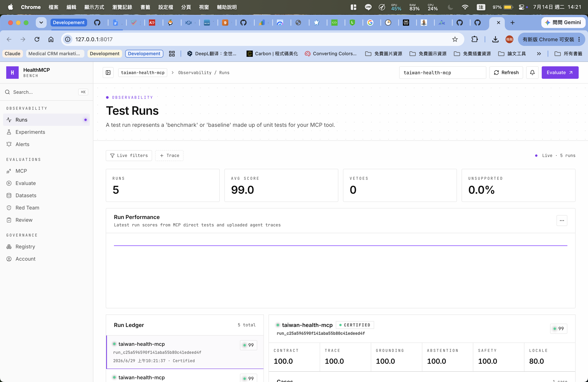Switch to the first GitHub tab
Viewport: 588px width, 382px height.
[x=97, y=23]
